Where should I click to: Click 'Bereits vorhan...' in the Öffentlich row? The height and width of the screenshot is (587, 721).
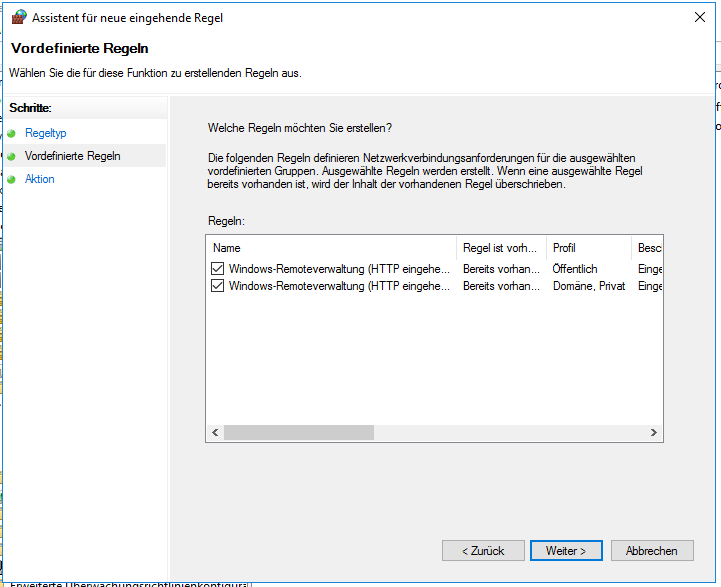click(x=501, y=268)
